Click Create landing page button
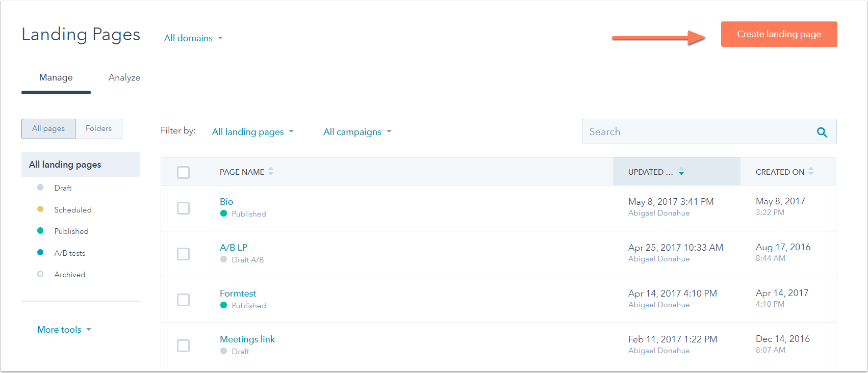Image resolution: width=868 pixels, height=373 pixels. pyautogui.click(x=779, y=34)
